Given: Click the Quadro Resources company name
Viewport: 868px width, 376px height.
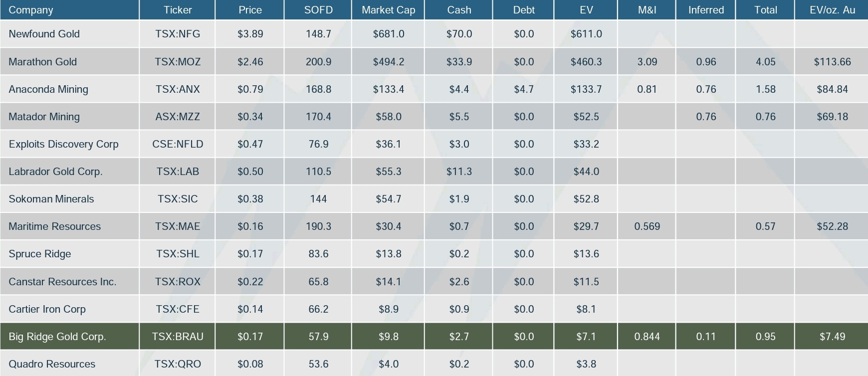Looking at the screenshot, I should (52, 364).
